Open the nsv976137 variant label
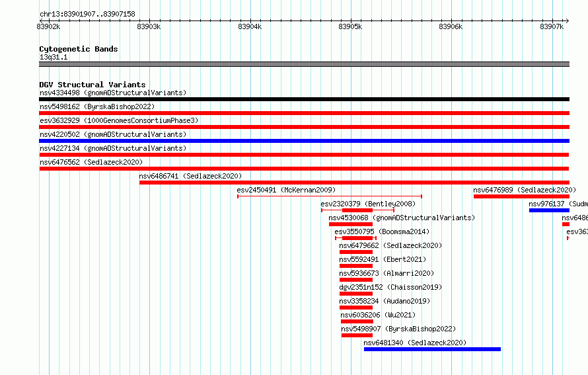 pyautogui.click(x=558, y=204)
